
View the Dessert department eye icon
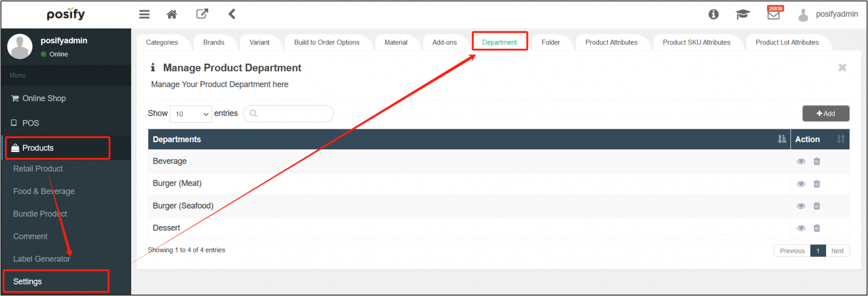click(x=801, y=228)
